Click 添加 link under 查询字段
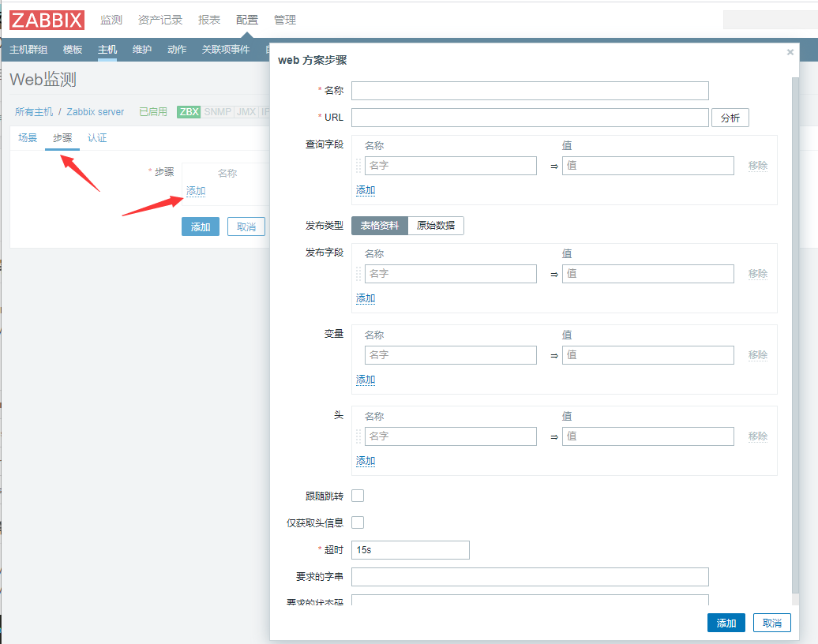 pos(365,190)
